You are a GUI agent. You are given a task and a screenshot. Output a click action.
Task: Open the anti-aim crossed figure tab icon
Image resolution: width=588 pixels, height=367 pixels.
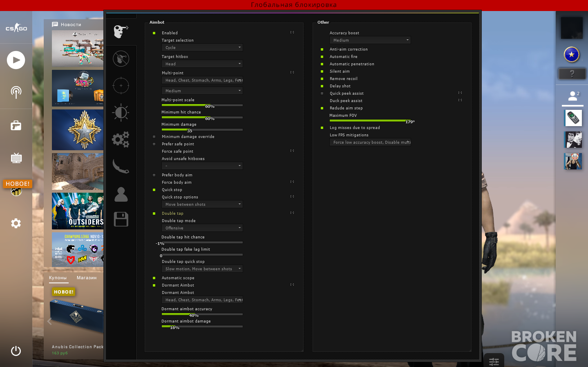121,59
